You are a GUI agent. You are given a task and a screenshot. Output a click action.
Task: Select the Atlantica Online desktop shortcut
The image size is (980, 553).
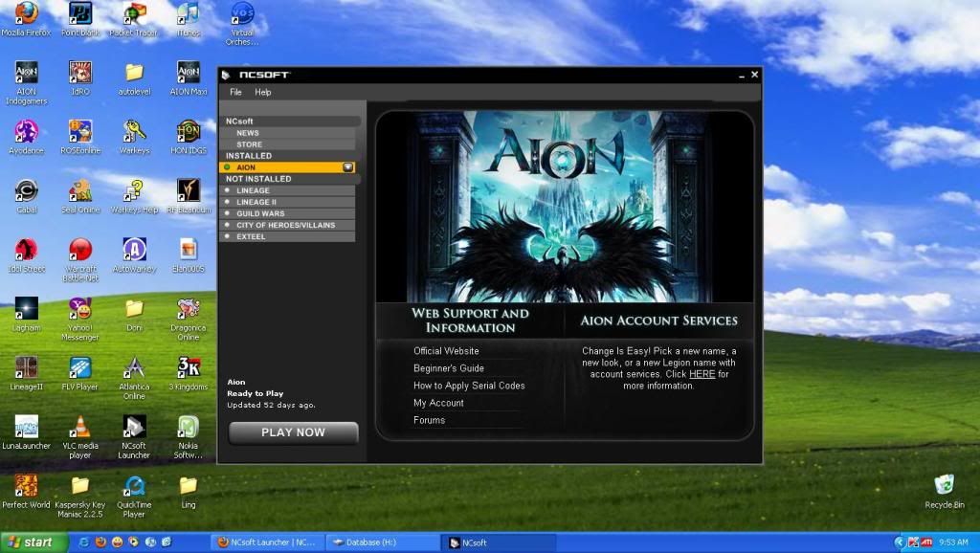(x=134, y=377)
